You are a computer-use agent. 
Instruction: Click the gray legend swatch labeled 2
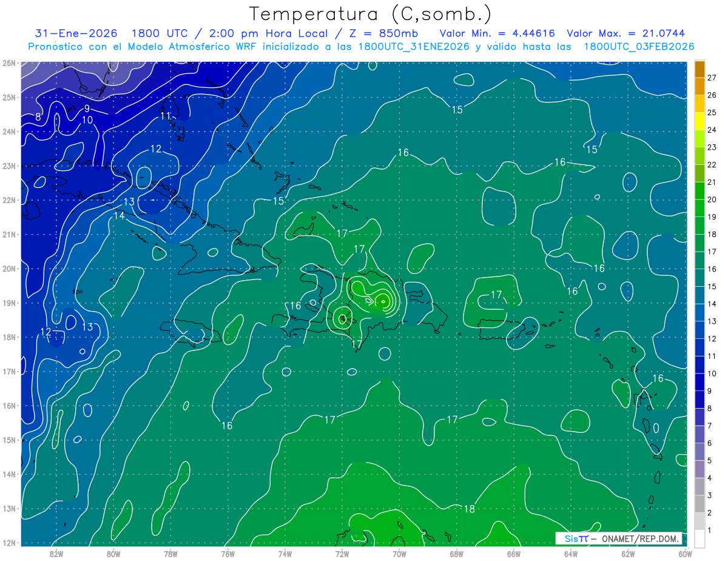coord(699,504)
